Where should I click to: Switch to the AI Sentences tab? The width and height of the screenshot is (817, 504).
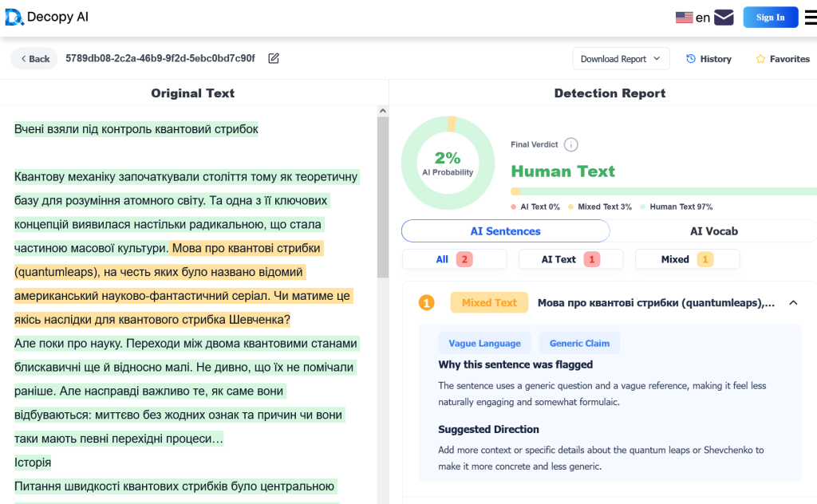pyautogui.click(x=505, y=231)
